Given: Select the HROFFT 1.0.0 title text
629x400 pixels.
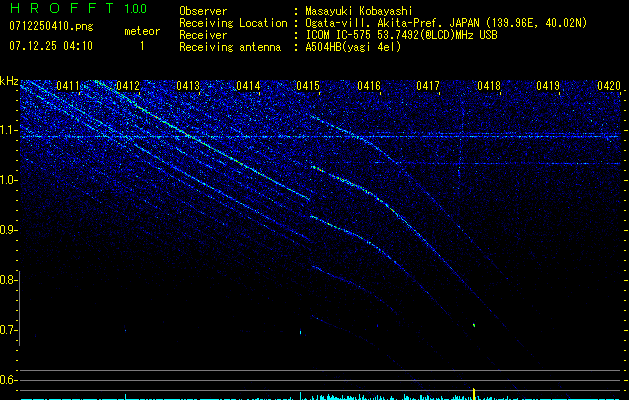Looking at the screenshot, I should pos(78,8).
